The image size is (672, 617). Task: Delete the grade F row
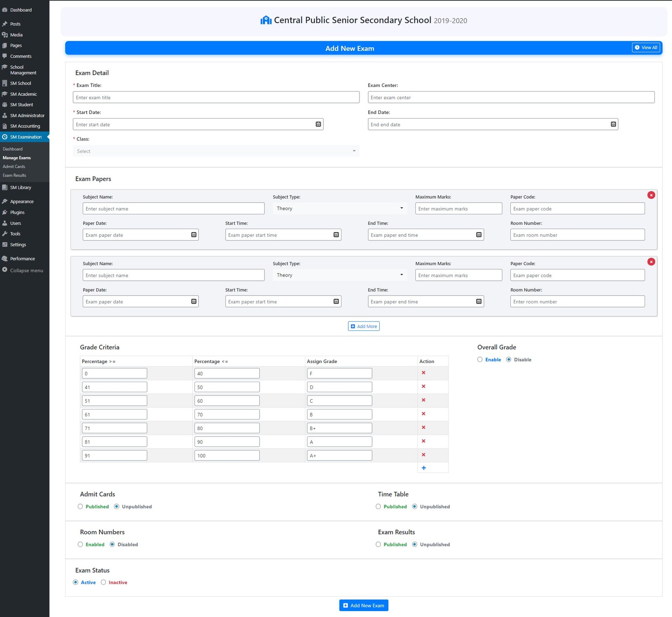423,373
